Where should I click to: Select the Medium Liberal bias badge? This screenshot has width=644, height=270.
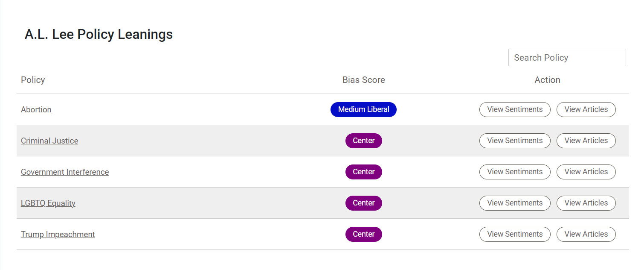363,109
